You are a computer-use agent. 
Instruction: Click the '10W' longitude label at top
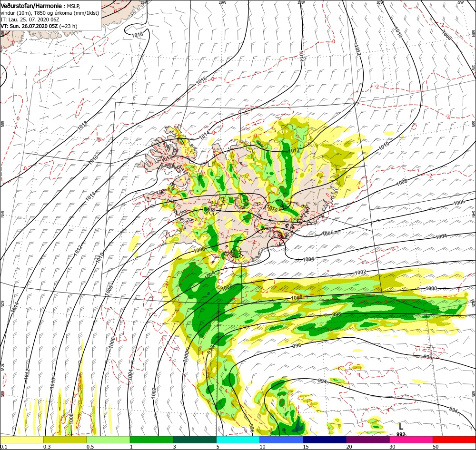coord(379,2)
